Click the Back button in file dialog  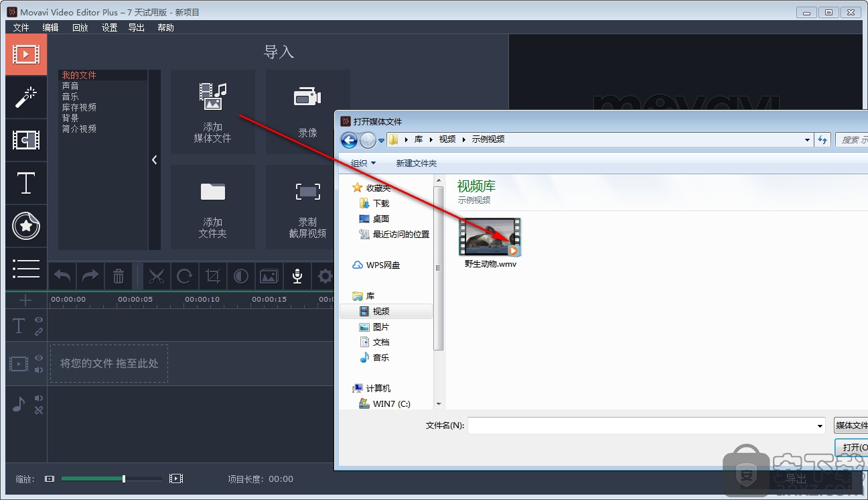[x=349, y=139]
